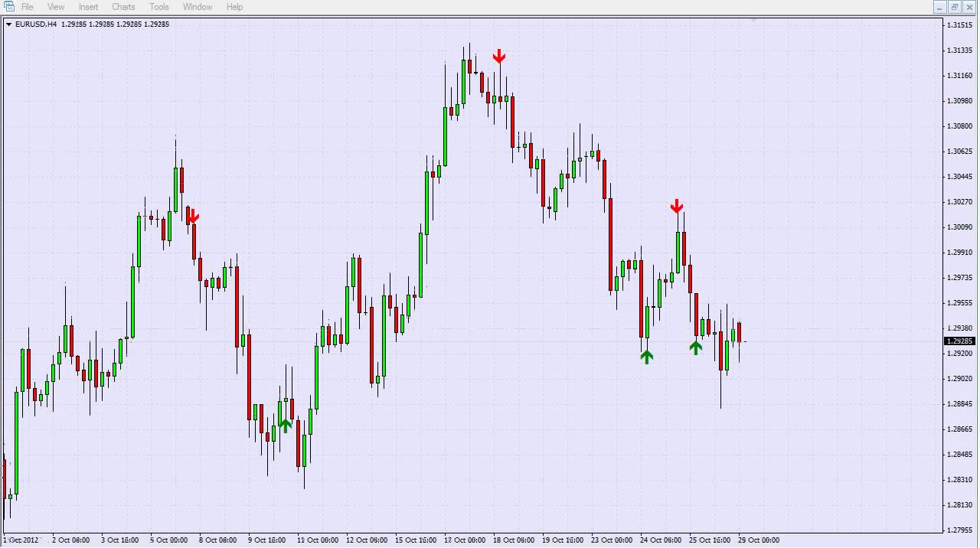Click the 12 Oct 08:00 time label
Viewport: 980px width, 548px height.
(x=367, y=540)
